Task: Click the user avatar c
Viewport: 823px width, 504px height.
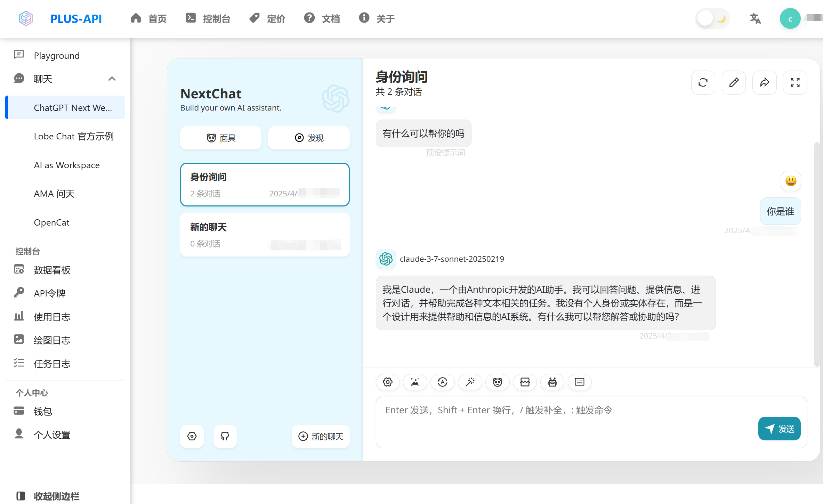Action: 790,18
